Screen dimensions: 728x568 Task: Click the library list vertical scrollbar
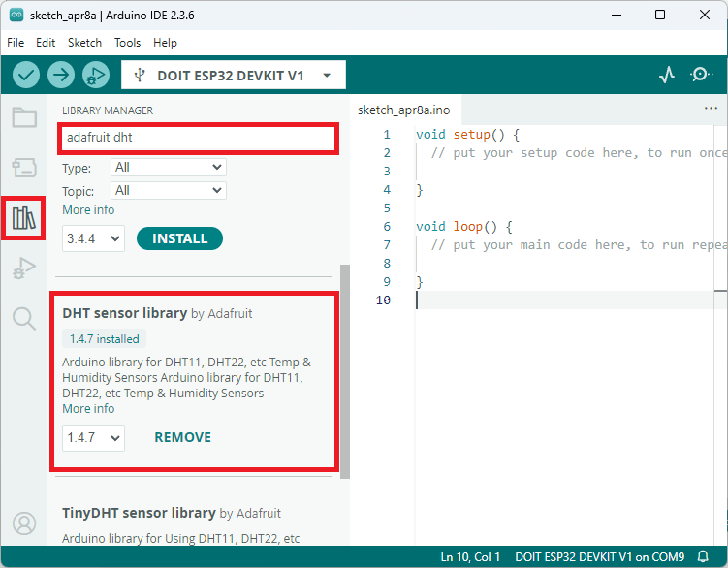[344, 371]
